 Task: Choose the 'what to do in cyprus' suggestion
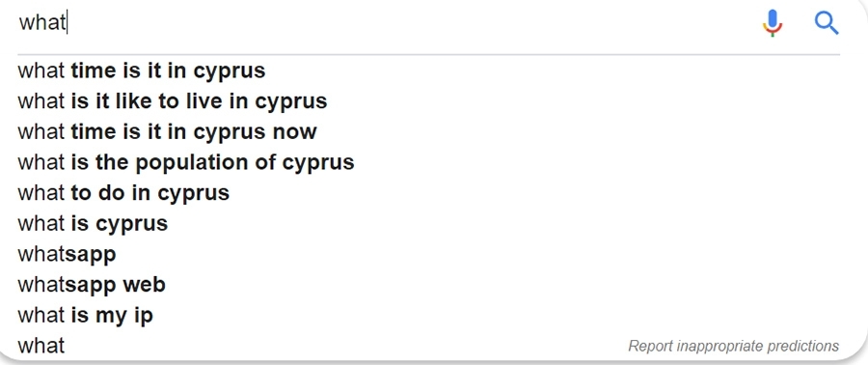[428, 193]
